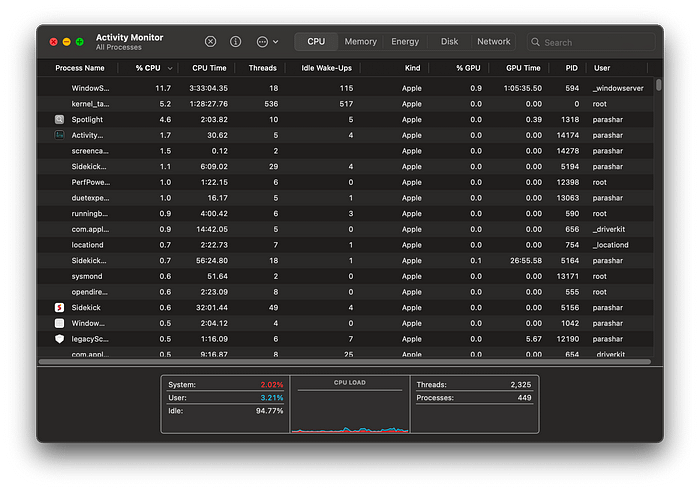Select the duetexpe... process row
Viewport: 700px width, 491px height.
[x=346, y=198]
